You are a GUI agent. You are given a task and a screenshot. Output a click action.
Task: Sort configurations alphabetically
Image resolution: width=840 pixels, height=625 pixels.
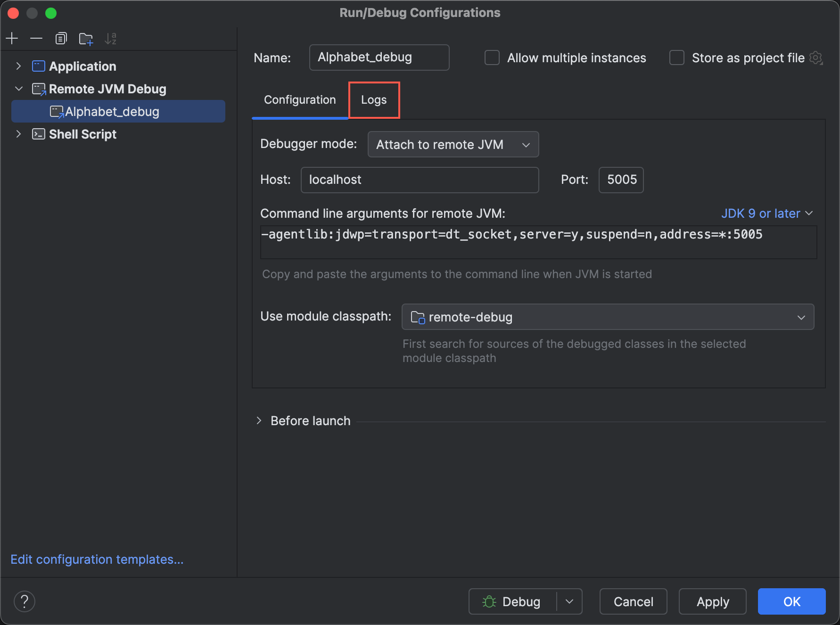tap(110, 38)
